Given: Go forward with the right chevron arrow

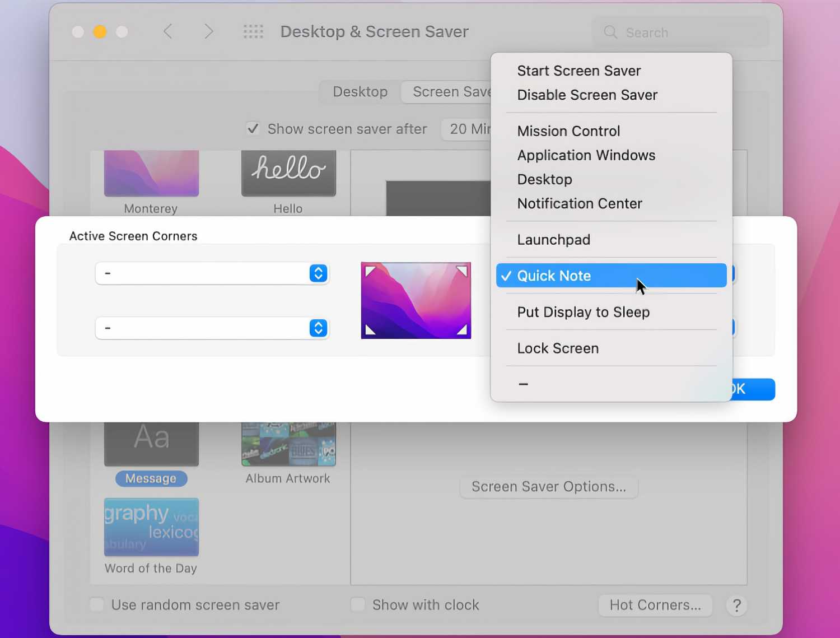Looking at the screenshot, I should tap(208, 31).
